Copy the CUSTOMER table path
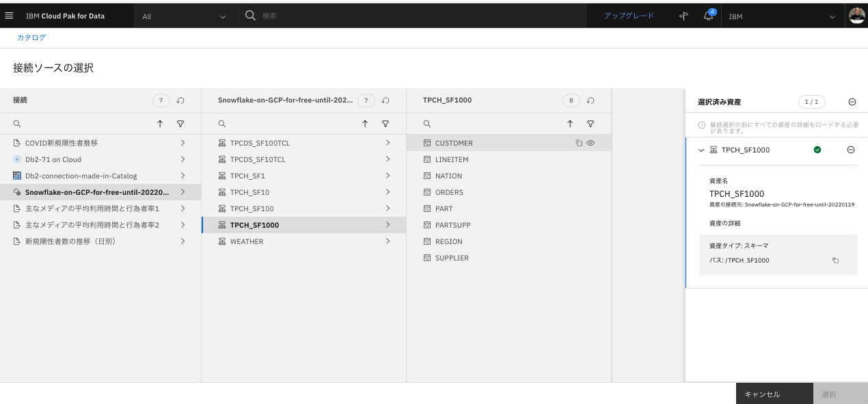 coord(579,143)
